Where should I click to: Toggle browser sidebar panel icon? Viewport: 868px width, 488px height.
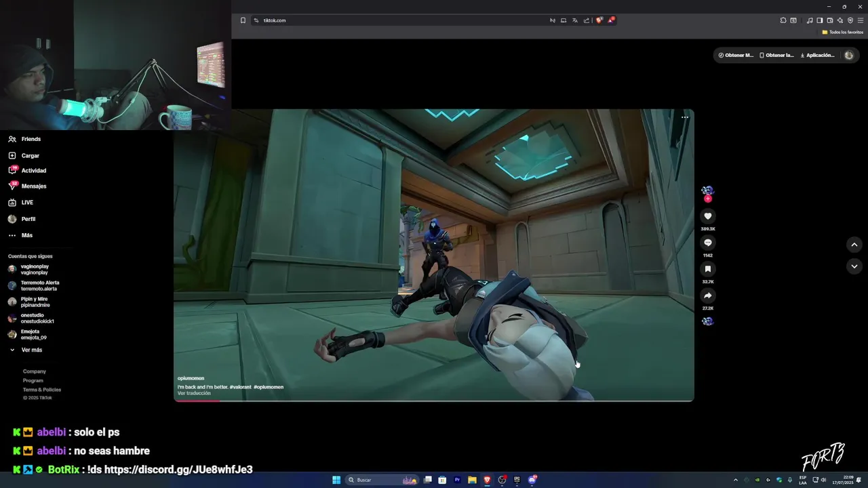[x=820, y=20]
